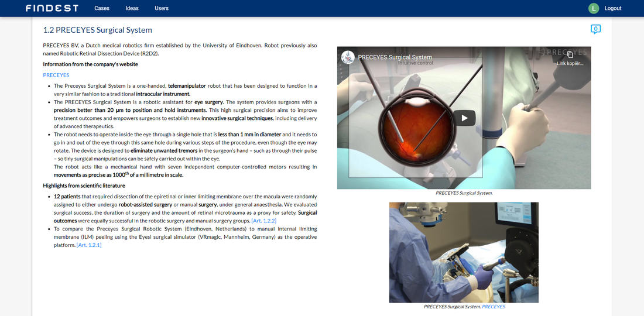644x316 pixels.
Task: Open the Users menu
Action: [x=162, y=8]
